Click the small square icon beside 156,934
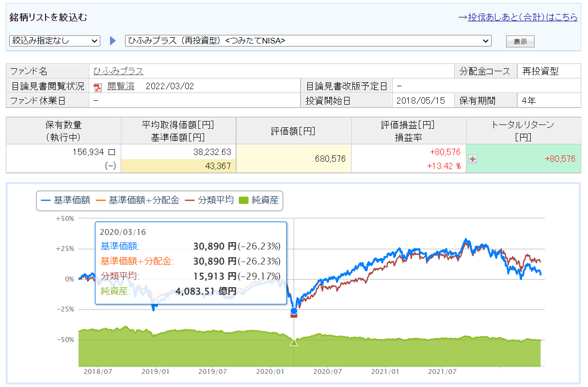The image size is (588, 387). tap(111, 152)
